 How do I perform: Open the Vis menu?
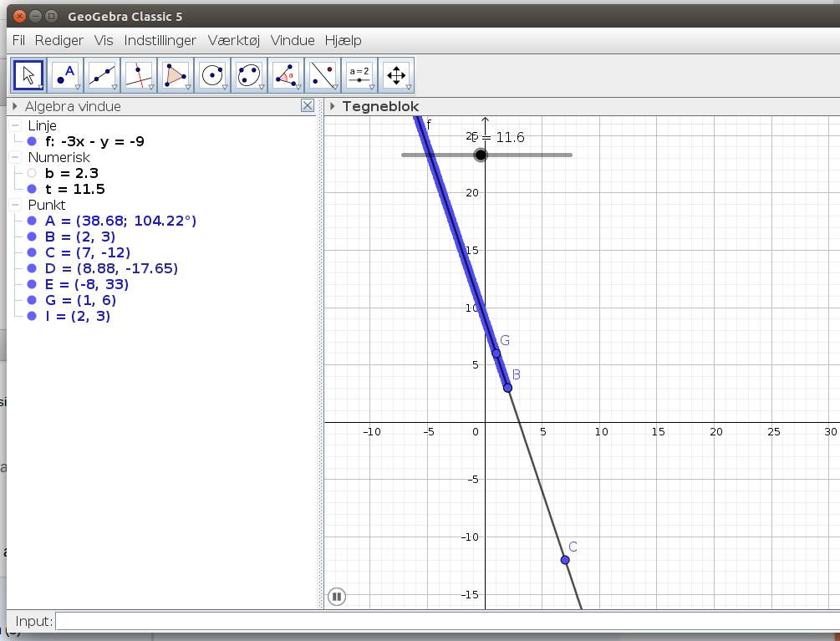(x=104, y=41)
